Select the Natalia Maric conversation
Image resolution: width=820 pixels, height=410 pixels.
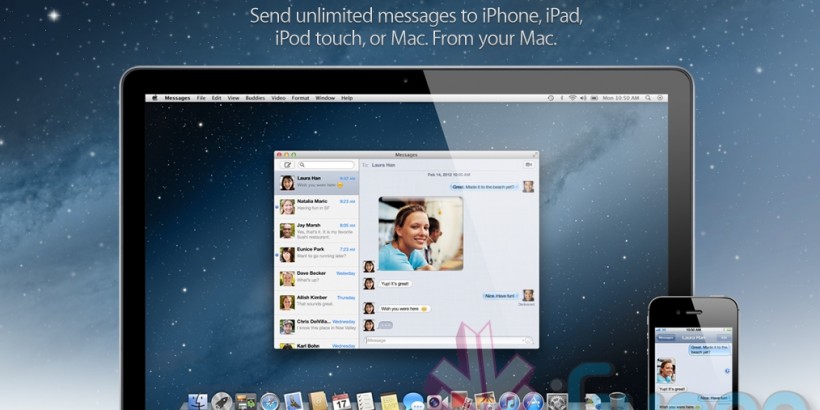[317, 205]
